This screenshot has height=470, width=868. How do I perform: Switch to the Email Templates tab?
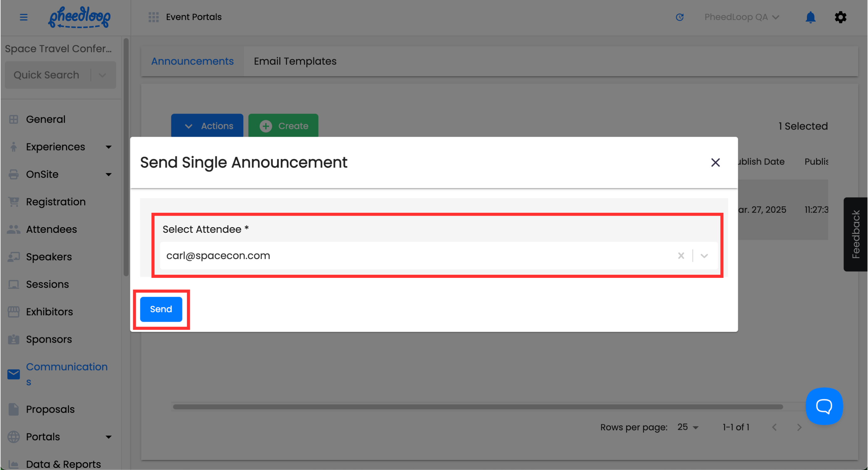(x=295, y=61)
